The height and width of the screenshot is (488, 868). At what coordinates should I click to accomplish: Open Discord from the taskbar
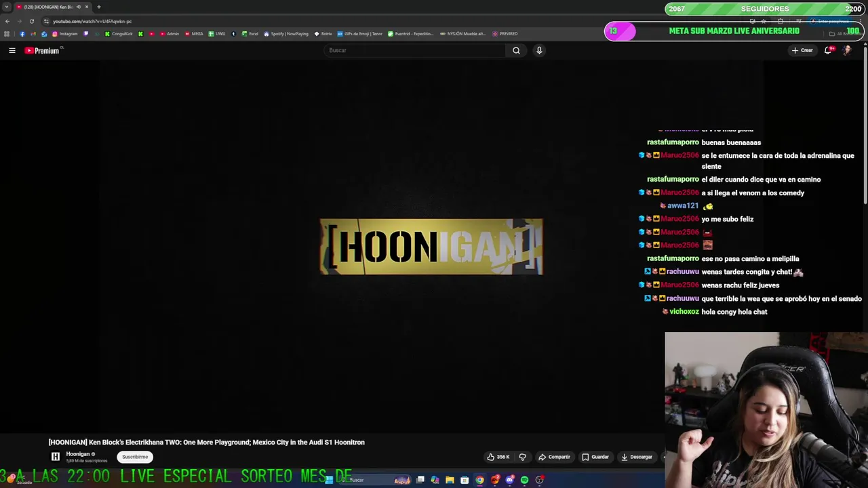pos(509,480)
